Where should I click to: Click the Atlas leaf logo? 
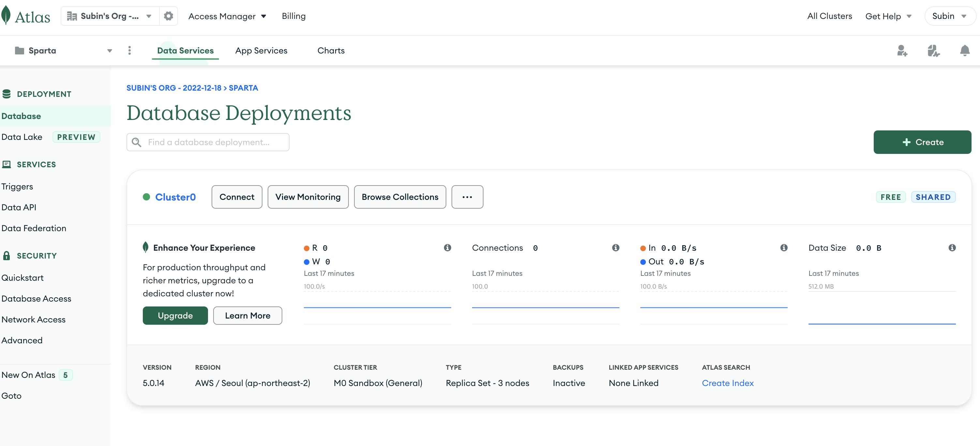click(x=6, y=16)
